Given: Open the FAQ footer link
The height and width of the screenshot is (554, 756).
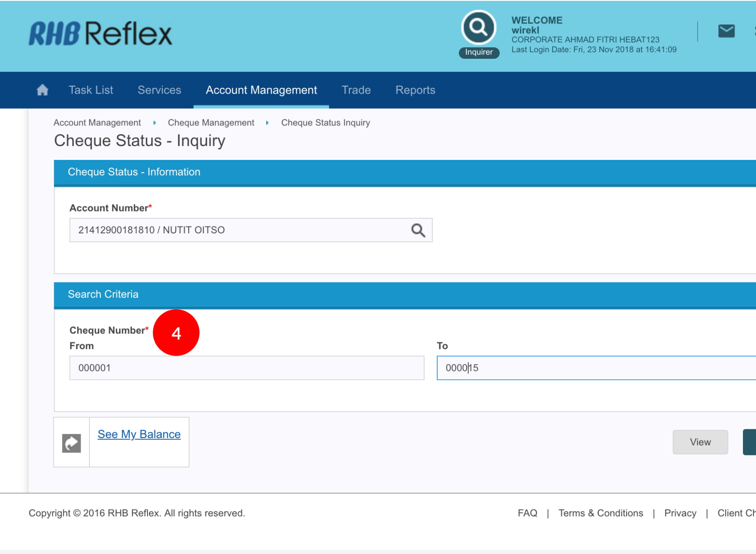Looking at the screenshot, I should pyautogui.click(x=527, y=513).
